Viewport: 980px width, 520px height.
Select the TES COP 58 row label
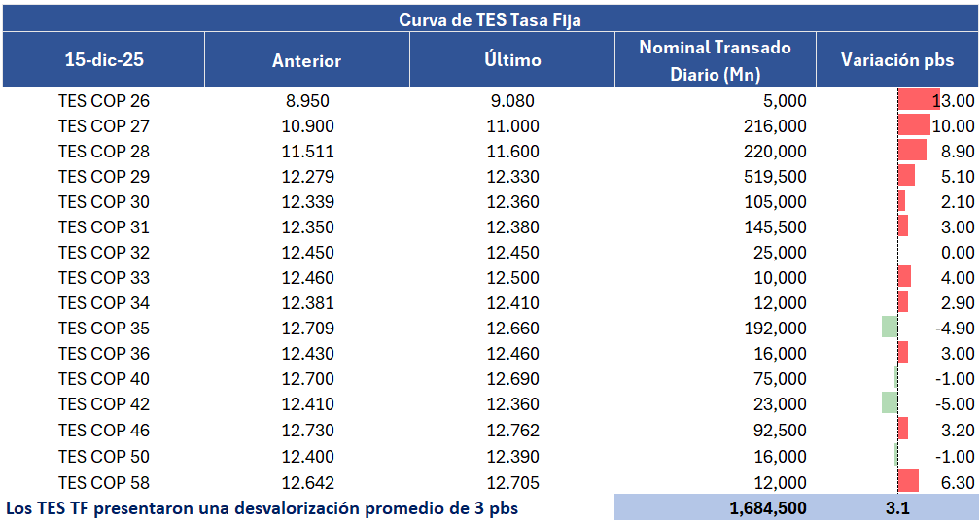click(x=103, y=482)
